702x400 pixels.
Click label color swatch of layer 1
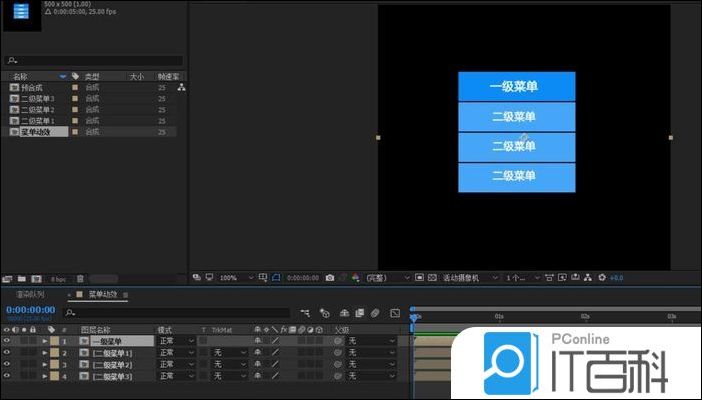[x=55, y=341]
